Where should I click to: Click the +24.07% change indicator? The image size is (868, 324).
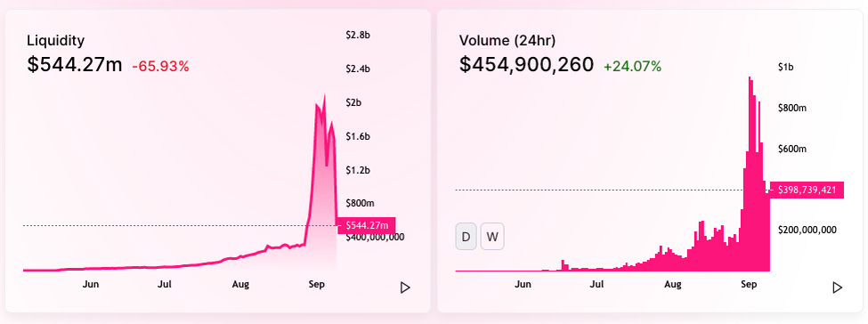[633, 67]
